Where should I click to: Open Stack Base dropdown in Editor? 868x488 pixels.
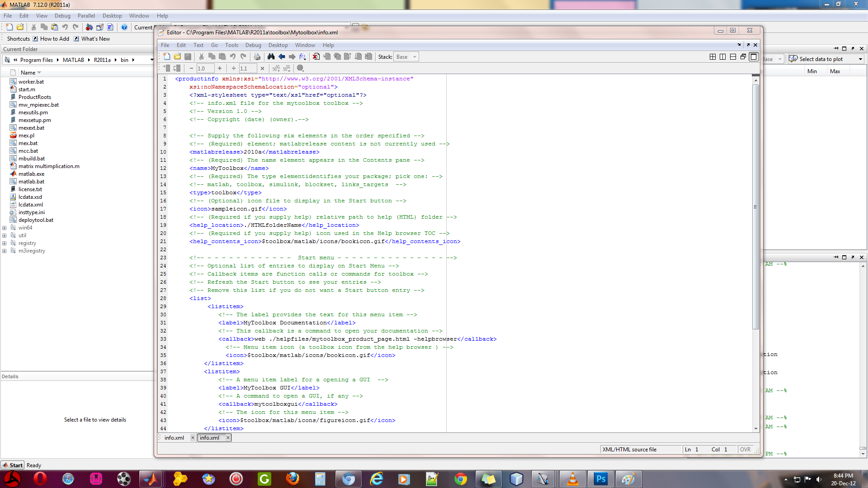(x=406, y=56)
